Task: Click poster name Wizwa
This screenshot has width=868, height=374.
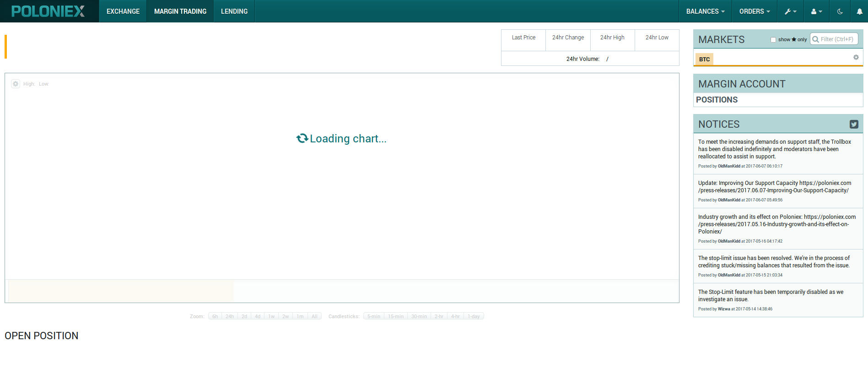Action: coord(724,309)
